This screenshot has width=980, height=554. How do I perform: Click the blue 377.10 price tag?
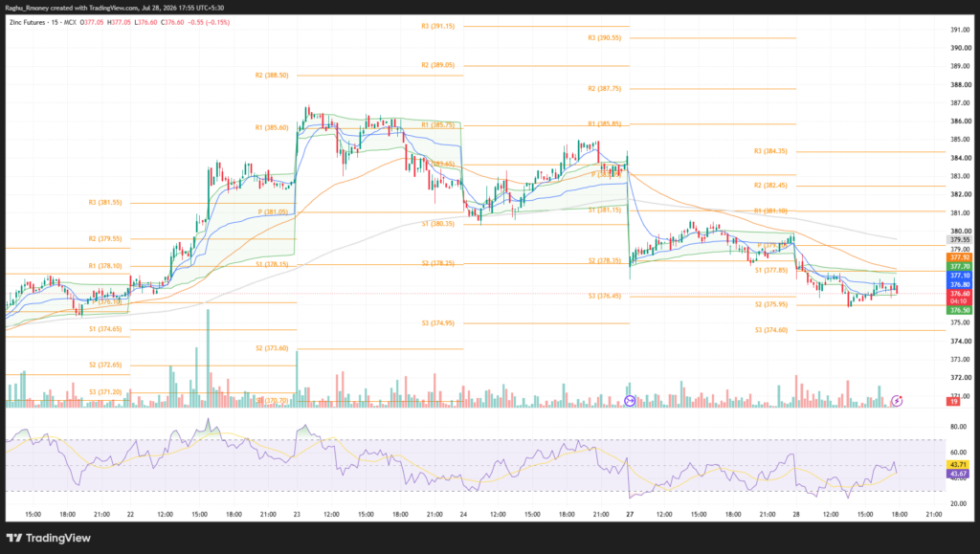pyautogui.click(x=960, y=276)
